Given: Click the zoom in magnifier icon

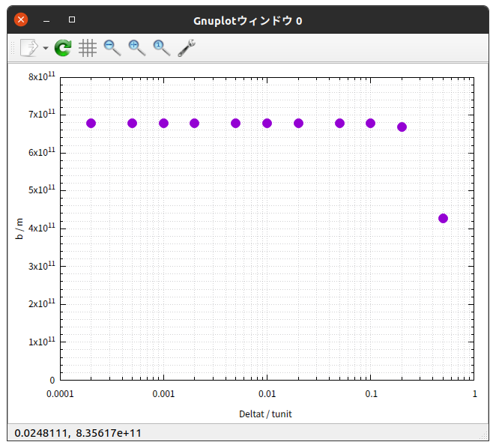Looking at the screenshot, I should pos(137,48).
